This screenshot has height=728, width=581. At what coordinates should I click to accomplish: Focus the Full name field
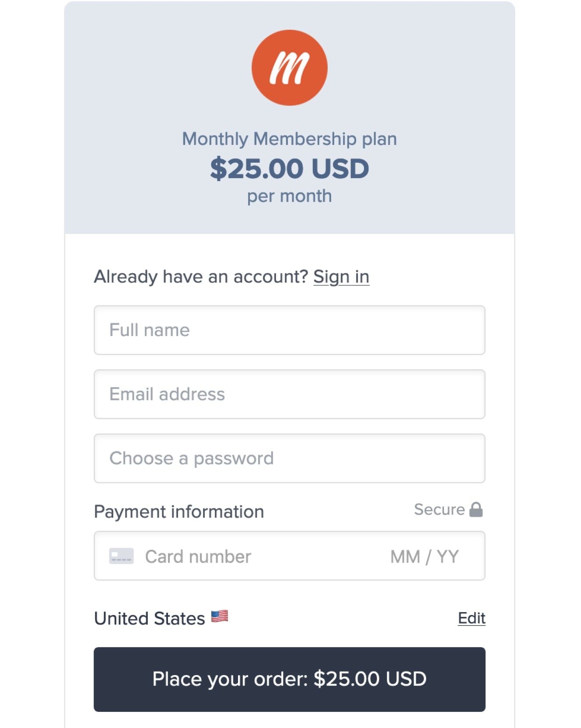pyautogui.click(x=289, y=330)
